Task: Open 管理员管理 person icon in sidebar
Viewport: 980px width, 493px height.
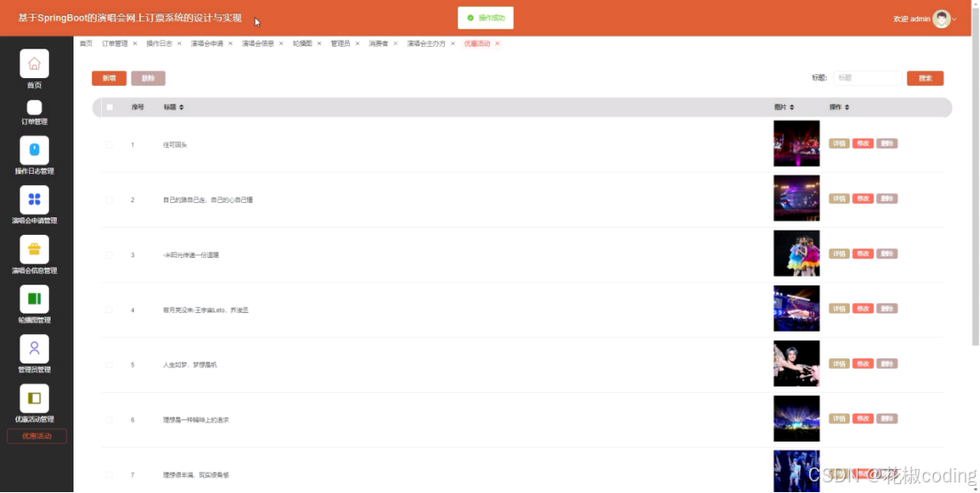Action: 35,348
